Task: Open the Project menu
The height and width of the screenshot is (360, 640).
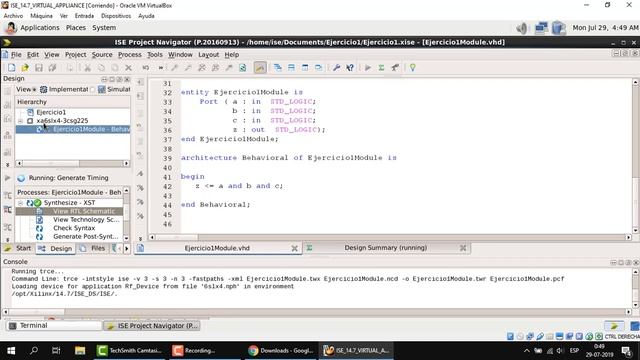Action: (76, 55)
